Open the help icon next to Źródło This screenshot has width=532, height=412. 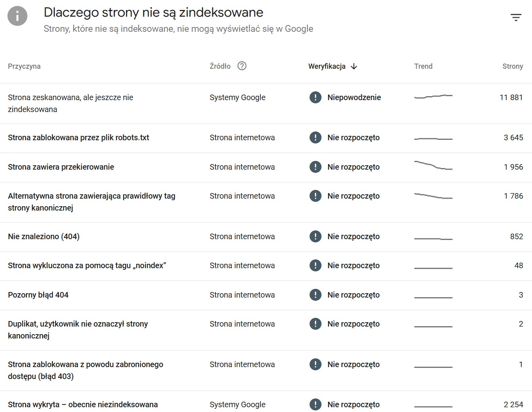(x=242, y=66)
